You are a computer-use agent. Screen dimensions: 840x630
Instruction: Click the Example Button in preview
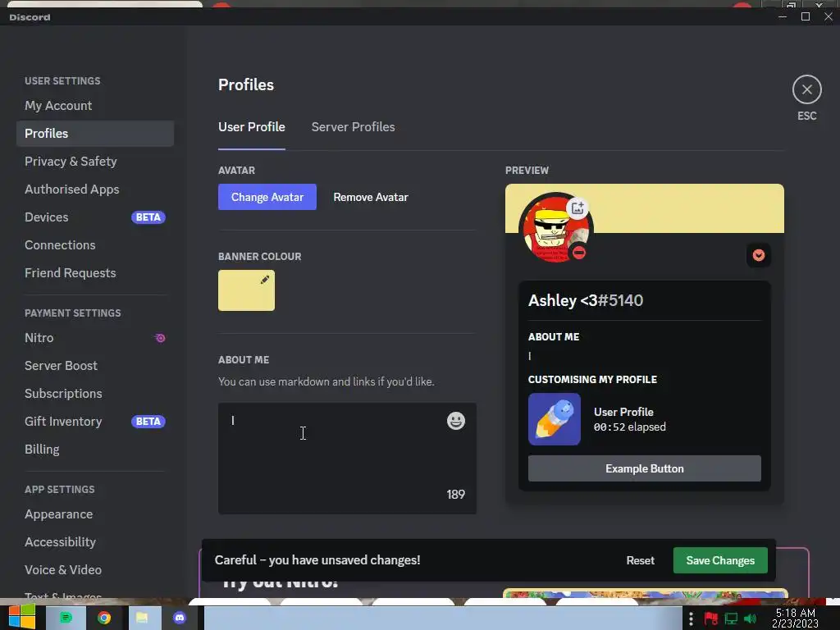[645, 468]
